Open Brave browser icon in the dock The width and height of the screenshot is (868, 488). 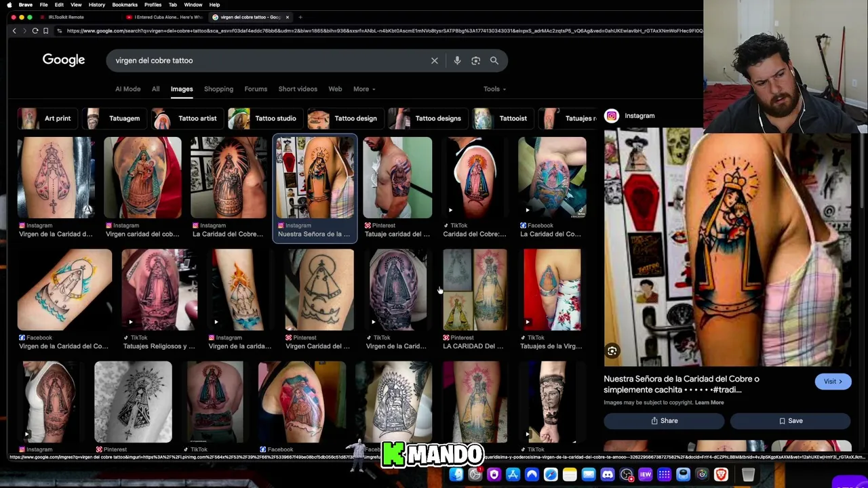[x=721, y=475]
